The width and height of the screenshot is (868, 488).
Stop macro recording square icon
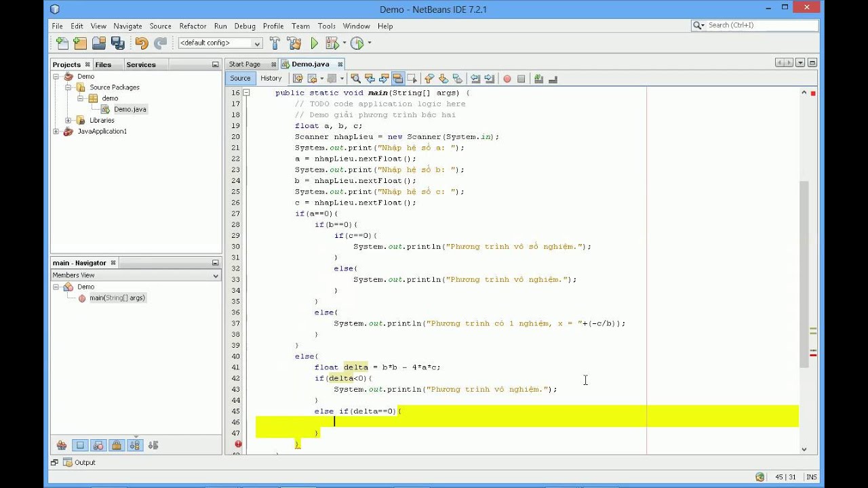521,79
